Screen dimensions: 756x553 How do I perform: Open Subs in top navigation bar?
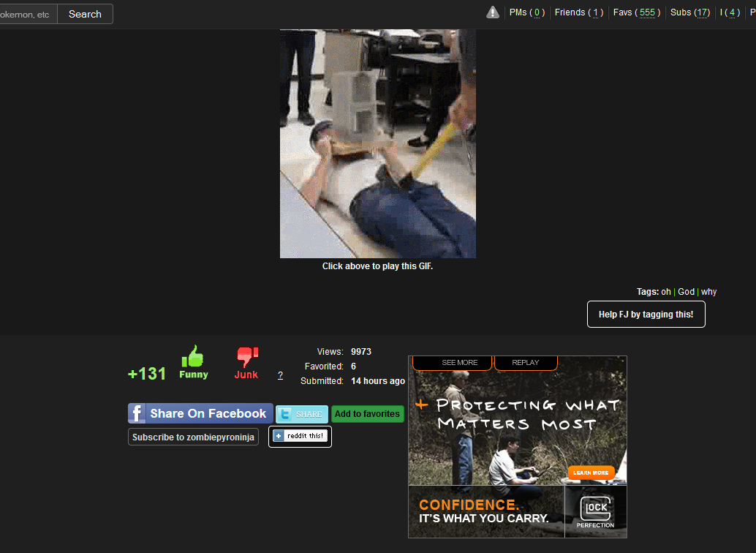pyautogui.click(x=689, y=12)
